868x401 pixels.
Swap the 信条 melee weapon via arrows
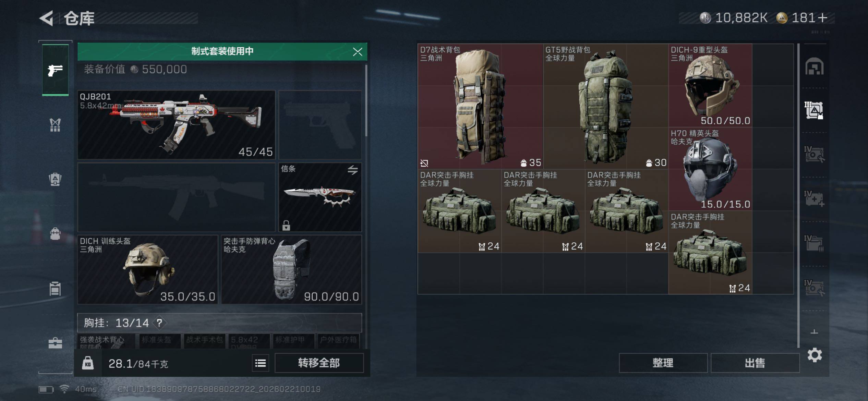coord(353,170)
